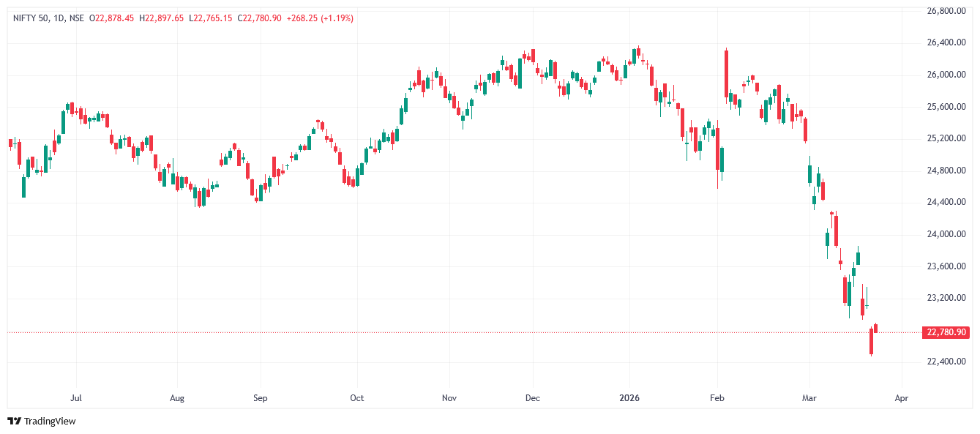Select Oct on the time axis
The image size is (980, 434).
click(356, 398)
